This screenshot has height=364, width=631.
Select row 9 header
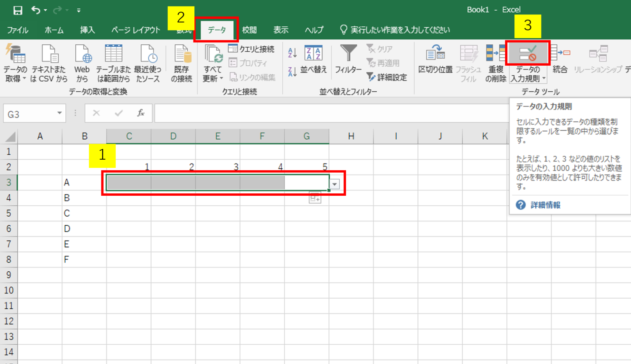tap(9, 275)
